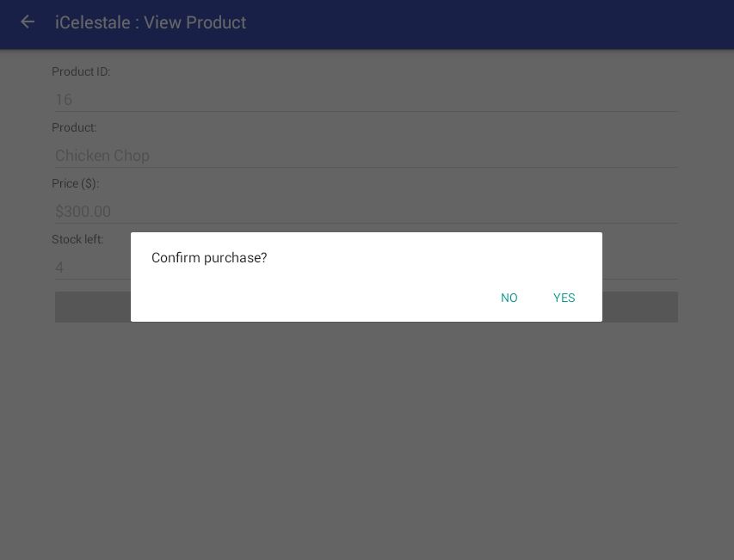Screen dimensions: 734x560
Task: Decline the purchase with NO
Action: coord(509,298)
